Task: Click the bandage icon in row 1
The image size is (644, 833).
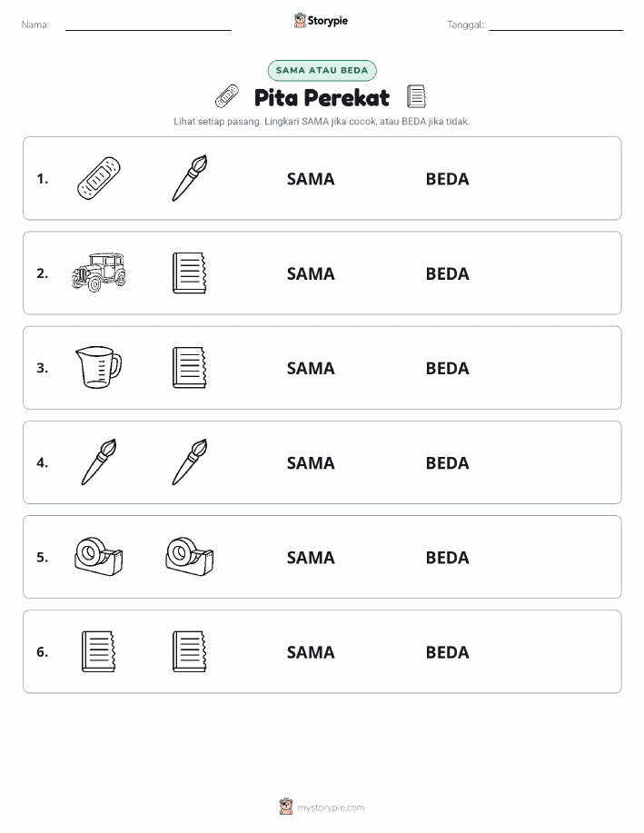Action: [x=99, y=178]
